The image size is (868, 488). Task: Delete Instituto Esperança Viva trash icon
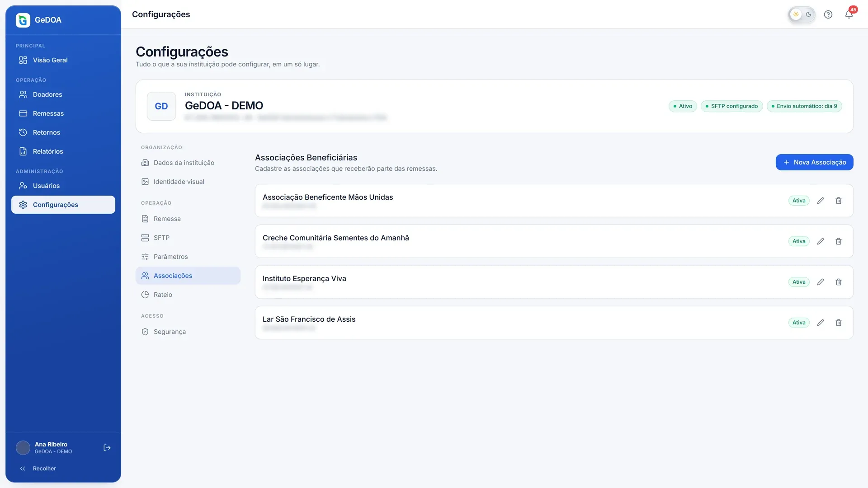point(839,282)
